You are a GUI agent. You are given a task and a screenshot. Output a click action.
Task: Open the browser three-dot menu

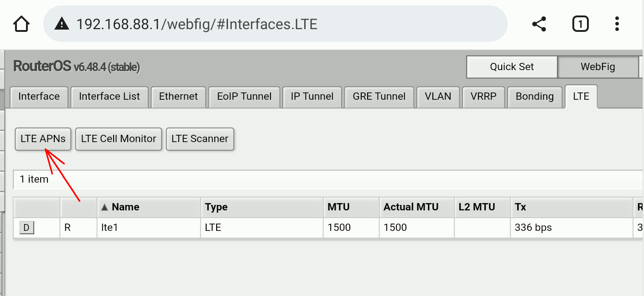617,24
